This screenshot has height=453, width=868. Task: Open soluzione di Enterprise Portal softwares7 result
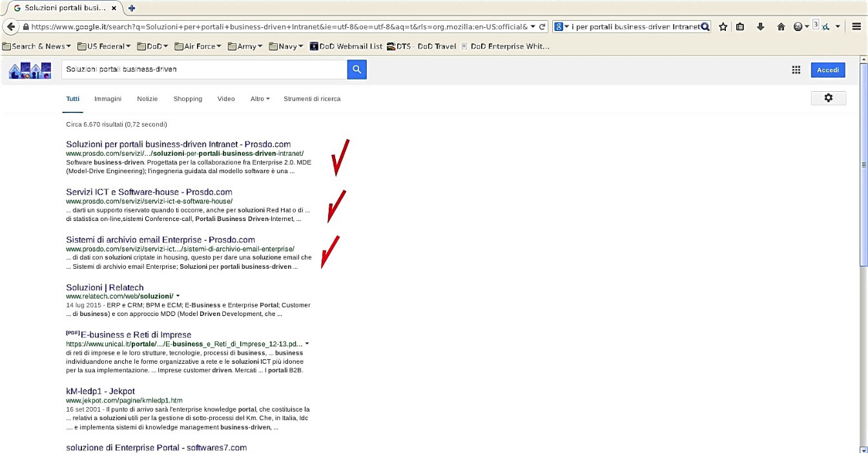[156, 448]
